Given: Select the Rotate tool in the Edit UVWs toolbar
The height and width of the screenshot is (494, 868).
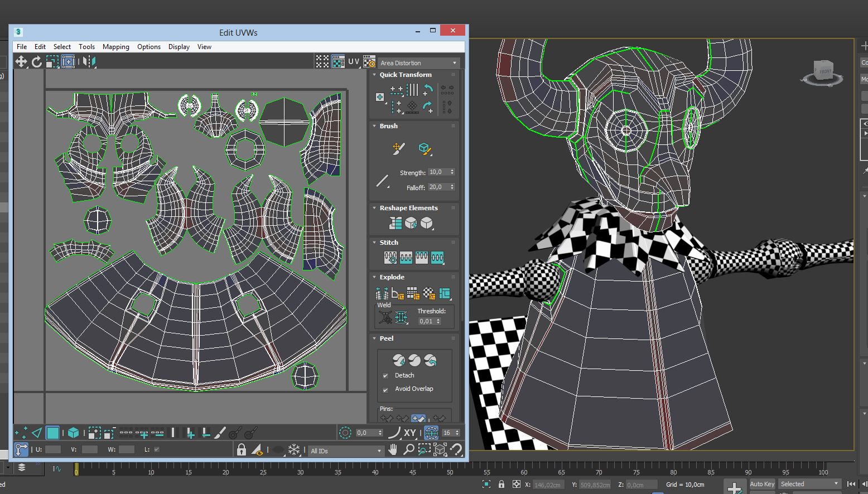Looking at the screenshot, I should (37, 62).
